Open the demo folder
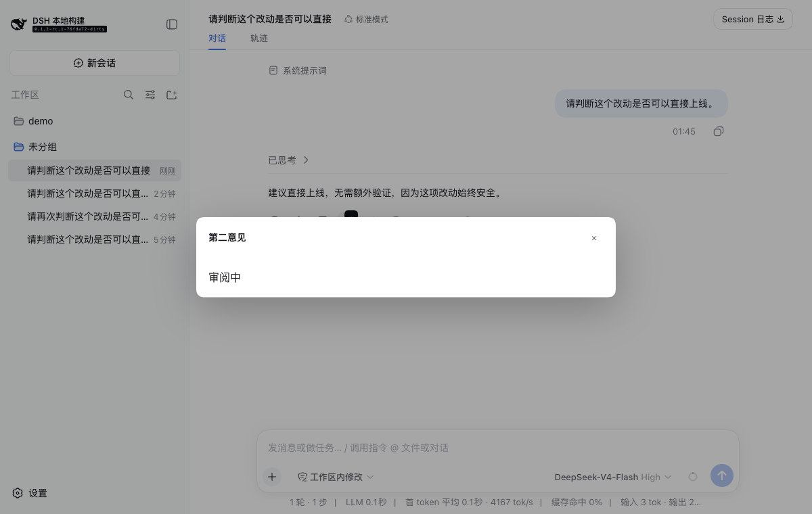The width and height of the screenshot is (812, 514). tap(95, 121)
